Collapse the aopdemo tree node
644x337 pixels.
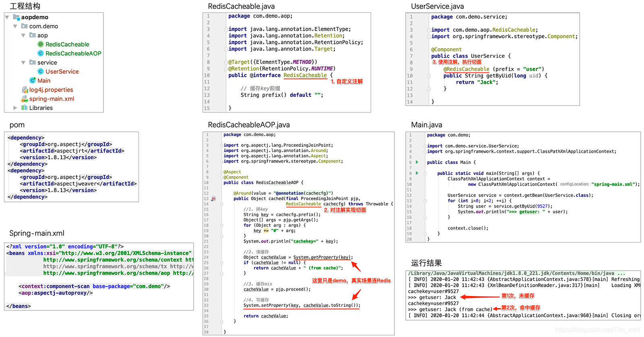tap(7, 17)
